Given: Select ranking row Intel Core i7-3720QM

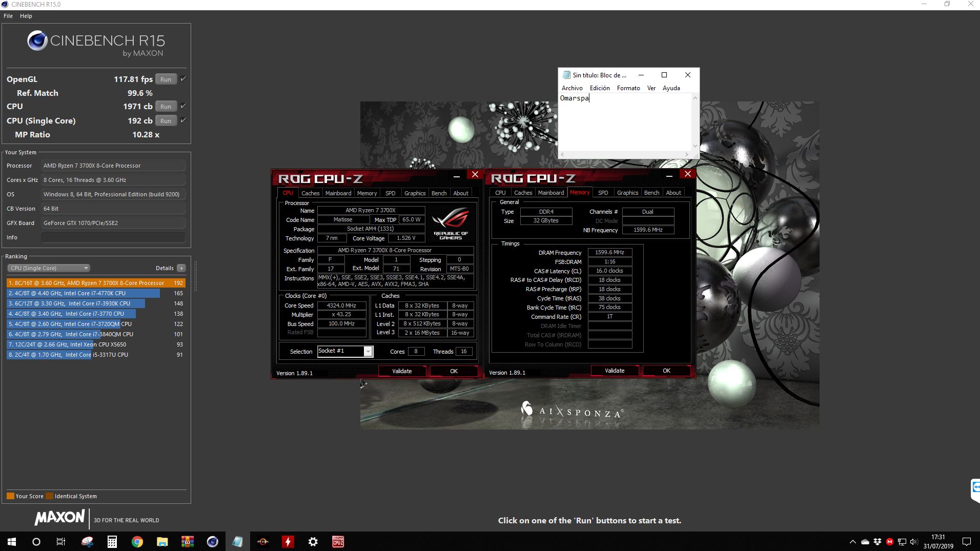Looking at the screenshot, I should [x=96, y=324].
